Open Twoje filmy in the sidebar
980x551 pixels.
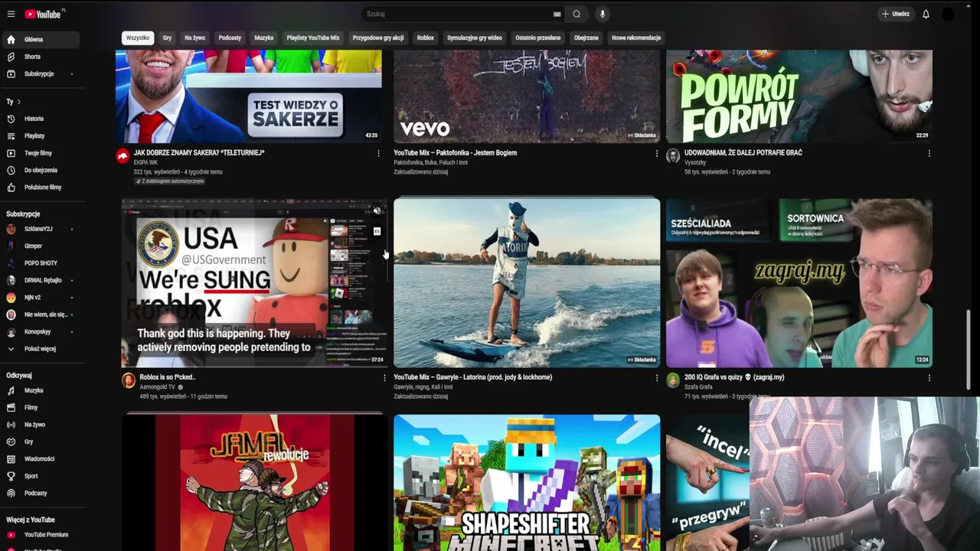(x=40, y=153)
